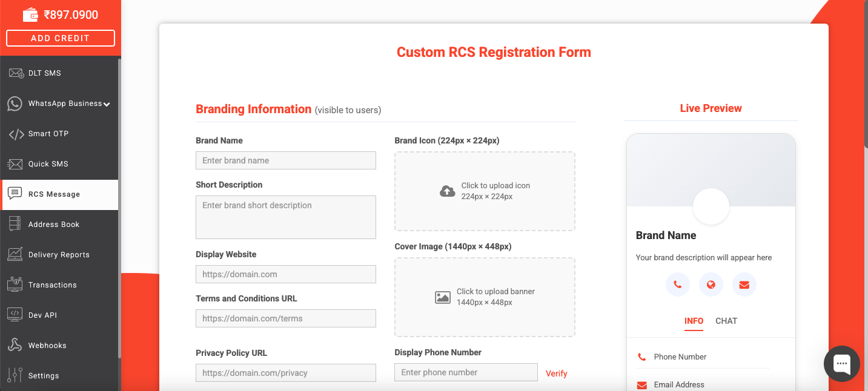Screen dimensions: 868x391
Task: Click the round brand logo placeholder in preview
Action: click(x=711, y=206)
